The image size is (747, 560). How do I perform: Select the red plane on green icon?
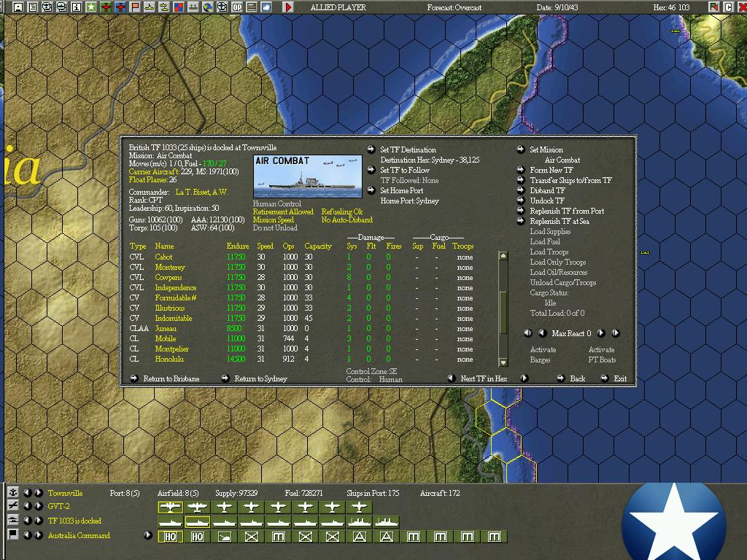pyautogui.click(x=106, y=7)
